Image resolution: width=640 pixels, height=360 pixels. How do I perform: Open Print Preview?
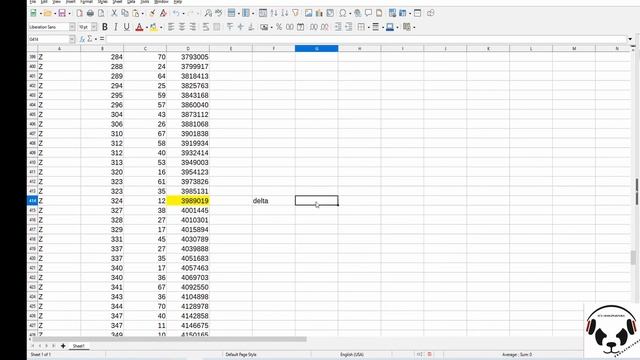(101, 13)
